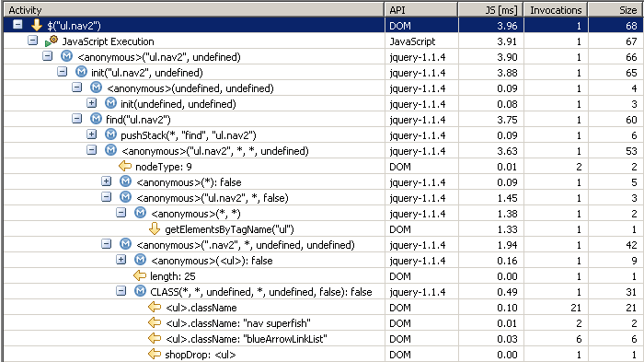Click the API column header
The height and width of the screenshot is (362, 644).
click(x=421, y=9)
